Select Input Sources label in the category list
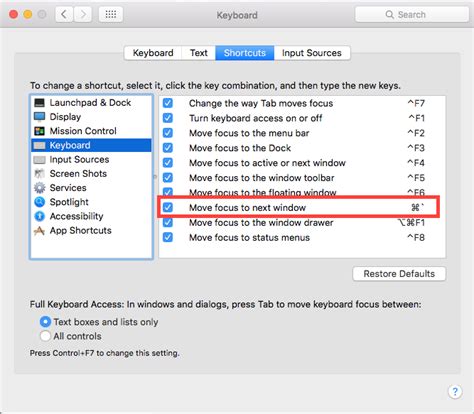Image resolution: width=474 pixels, height=414 pixels. coord(79,160)
